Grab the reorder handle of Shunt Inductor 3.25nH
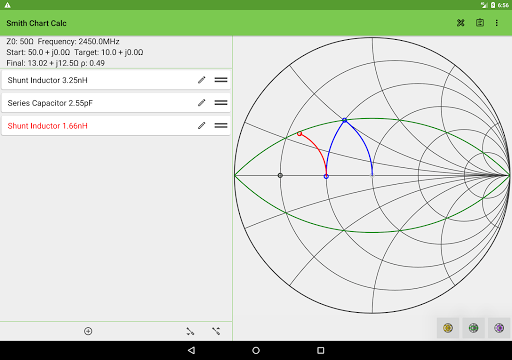Screen dimensions: 512x360 [x=221, y=80]
